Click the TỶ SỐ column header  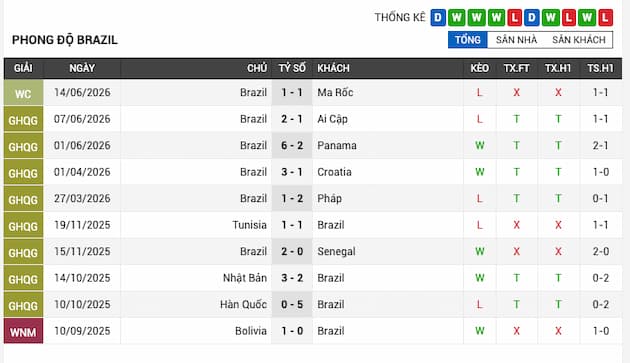(x=292, y=68)
